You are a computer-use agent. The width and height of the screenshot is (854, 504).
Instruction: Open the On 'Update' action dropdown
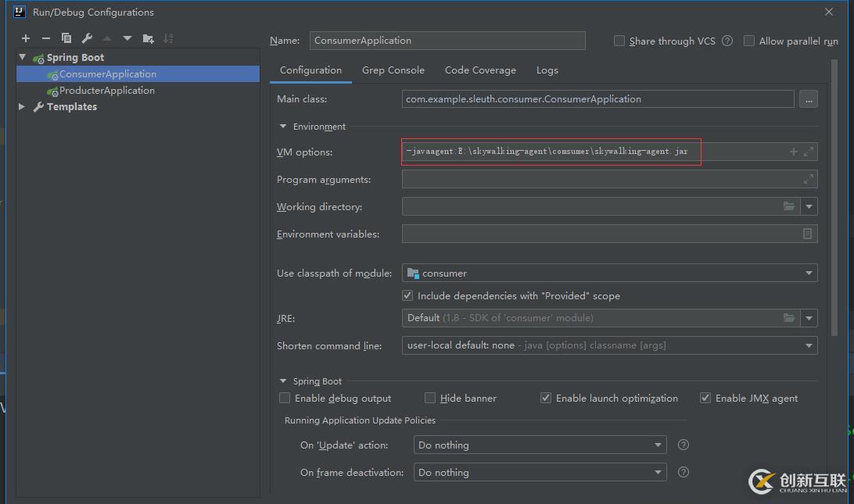[658, 445]
